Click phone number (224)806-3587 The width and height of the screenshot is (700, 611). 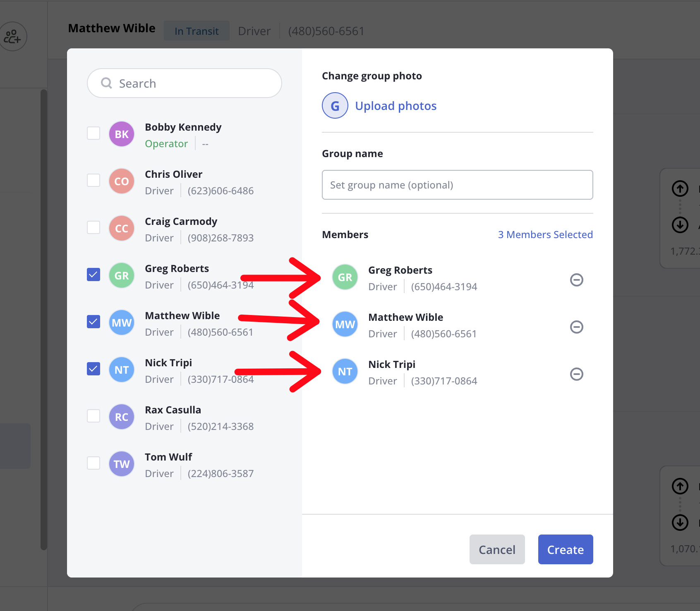pyautogui.click(x=221, y=473)
